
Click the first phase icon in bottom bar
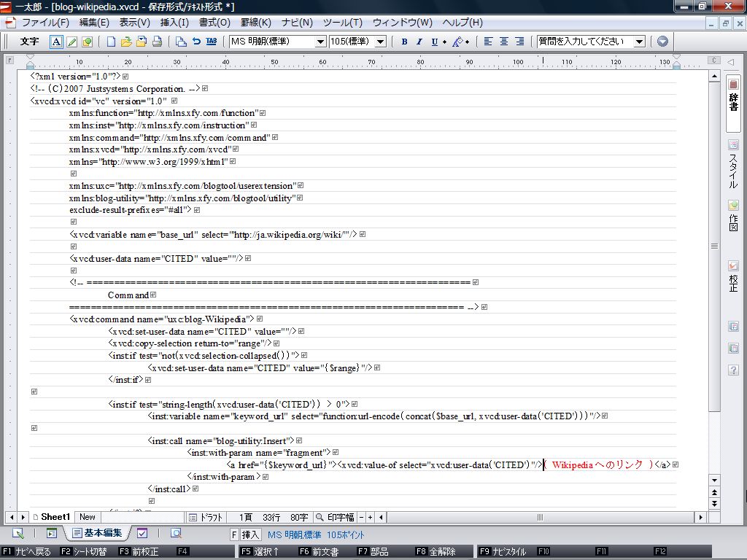(x=18, y=533)
